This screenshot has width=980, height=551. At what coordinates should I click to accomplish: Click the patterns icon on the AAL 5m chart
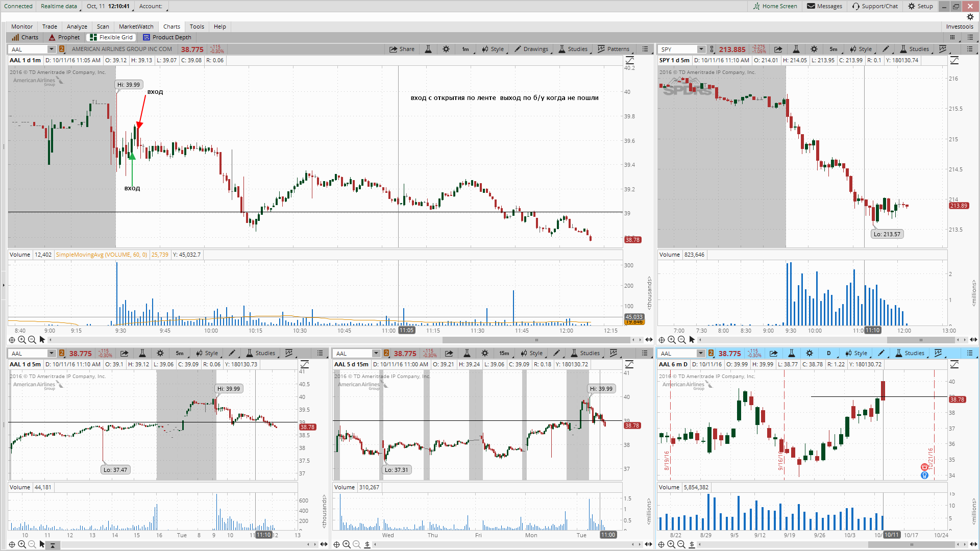pos(289,353)
